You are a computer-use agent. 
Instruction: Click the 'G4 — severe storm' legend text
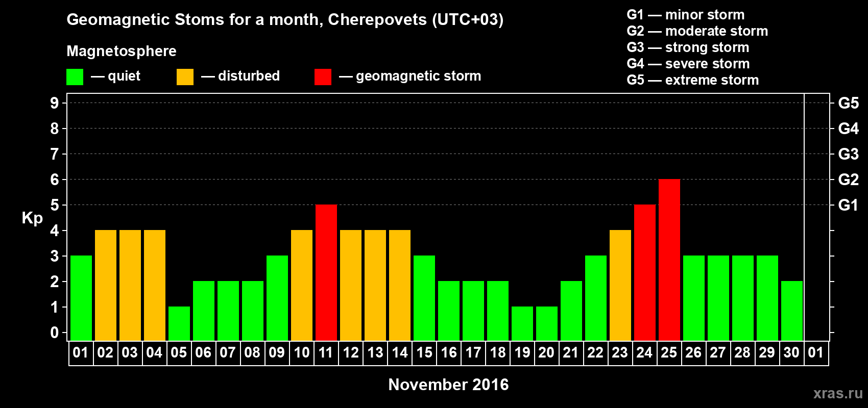[688, 64]
